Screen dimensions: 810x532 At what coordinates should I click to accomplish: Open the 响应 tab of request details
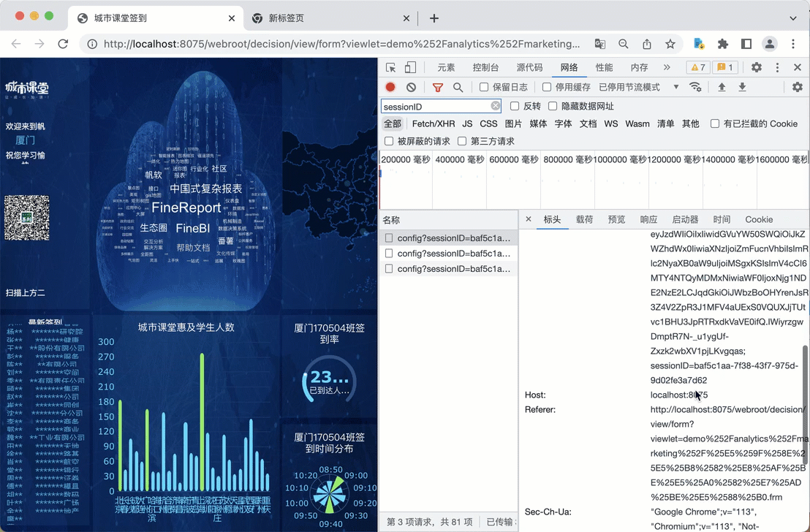[x=648, y=219]
